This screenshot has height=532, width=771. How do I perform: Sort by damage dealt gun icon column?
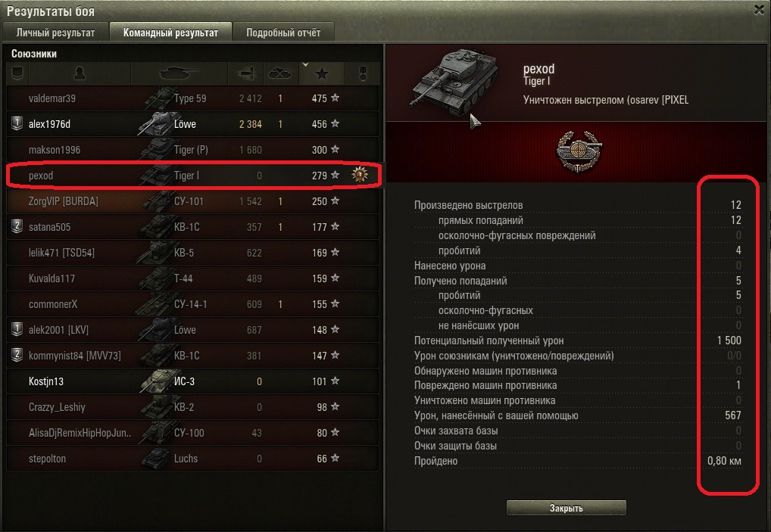pyautogui.click(x=245, y=74)
